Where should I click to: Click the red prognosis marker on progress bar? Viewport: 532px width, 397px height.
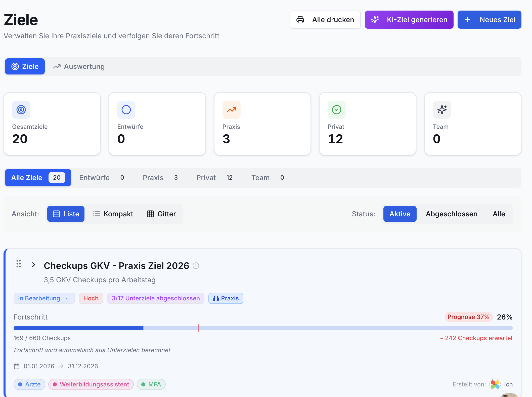(x=198, y=328)
